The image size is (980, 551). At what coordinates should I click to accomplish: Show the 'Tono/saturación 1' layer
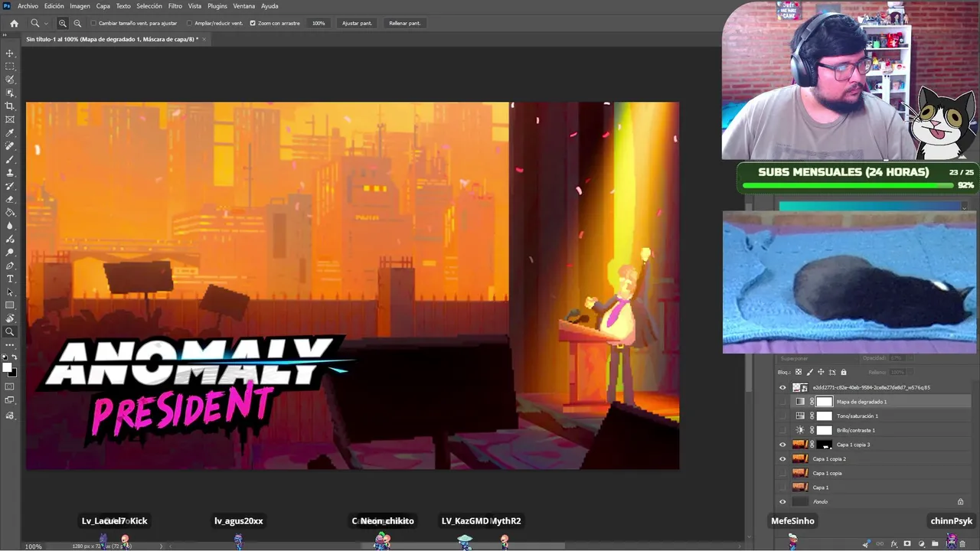pos(782,416)
